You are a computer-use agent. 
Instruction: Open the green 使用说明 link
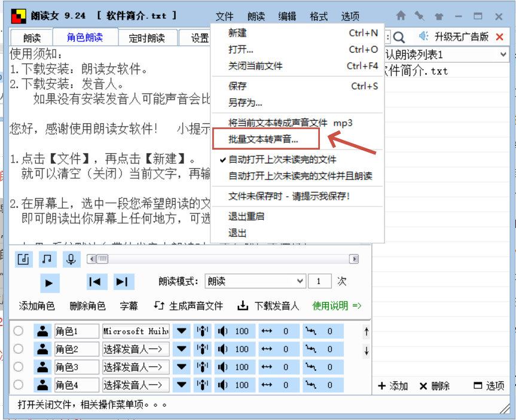[x=337, y=306]
